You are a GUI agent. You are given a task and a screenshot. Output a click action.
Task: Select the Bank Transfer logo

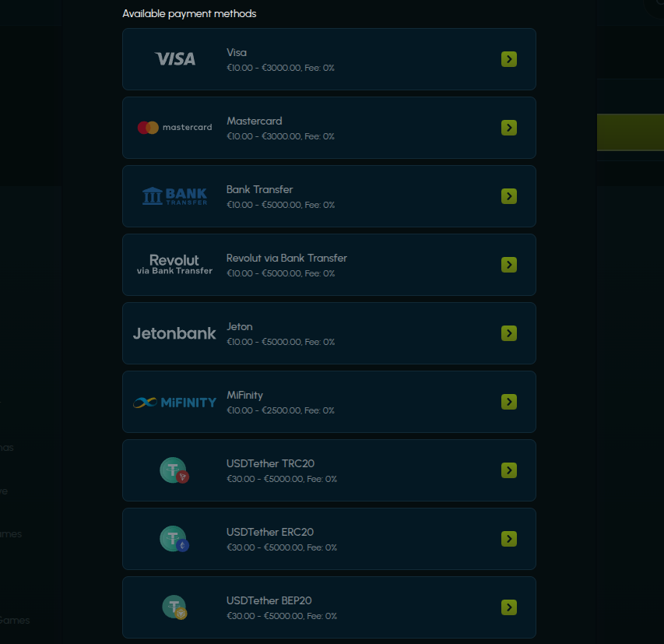[174, 196]
